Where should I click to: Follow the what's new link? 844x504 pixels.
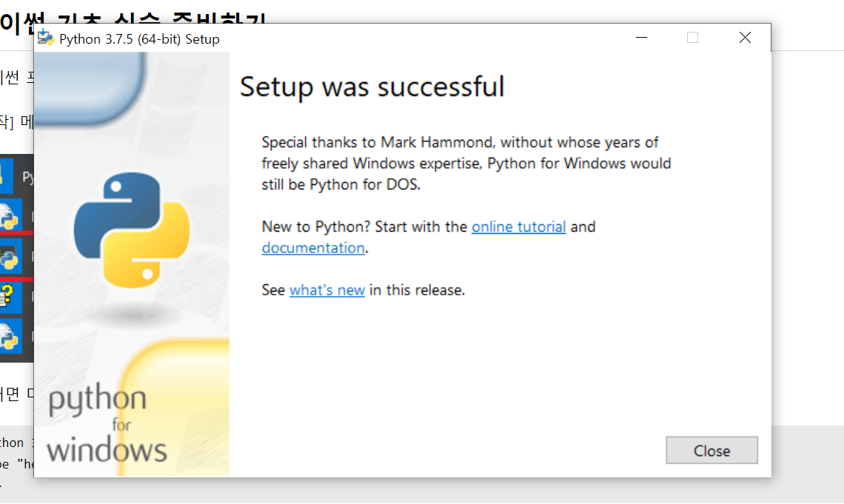click(327, 290)
